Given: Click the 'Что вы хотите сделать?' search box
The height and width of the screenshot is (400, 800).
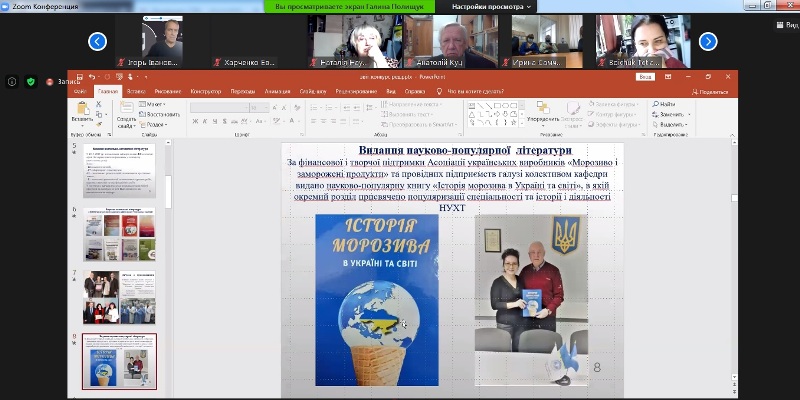Looking at the screenshot, I should click(470, 91).
